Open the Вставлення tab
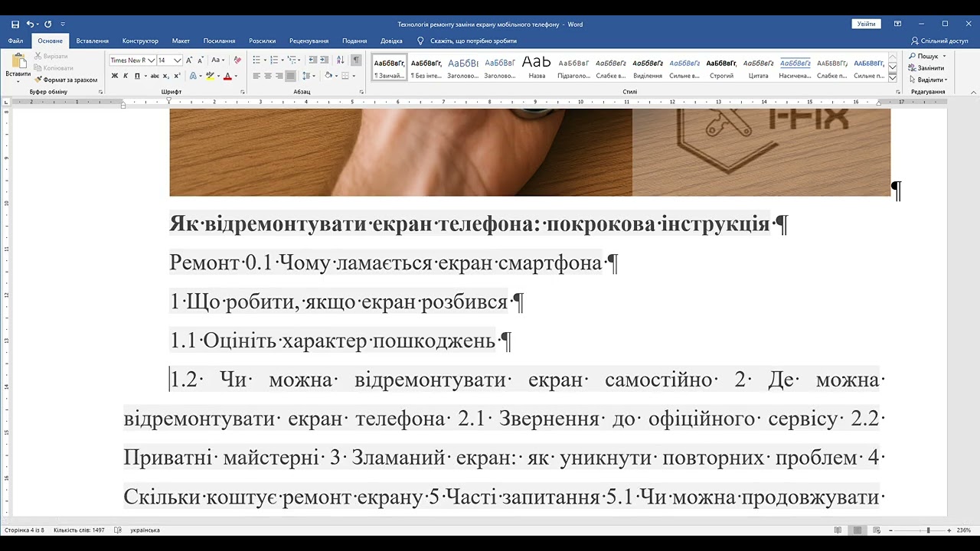 coord(93,41)
